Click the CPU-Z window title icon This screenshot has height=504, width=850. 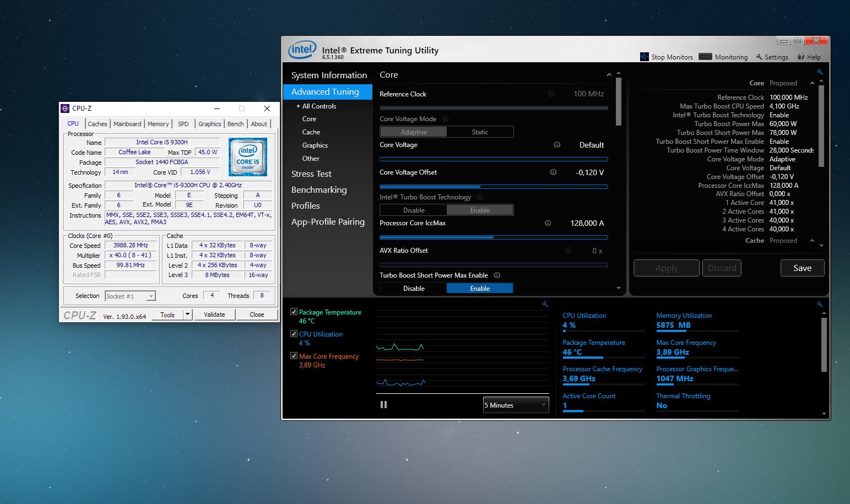point(65,109)
